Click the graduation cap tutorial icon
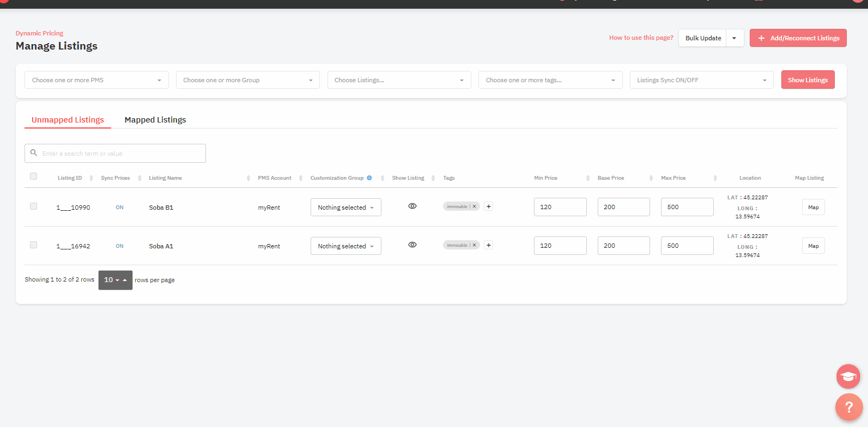Viewport: 868px width, 427px height. (848, 376)
